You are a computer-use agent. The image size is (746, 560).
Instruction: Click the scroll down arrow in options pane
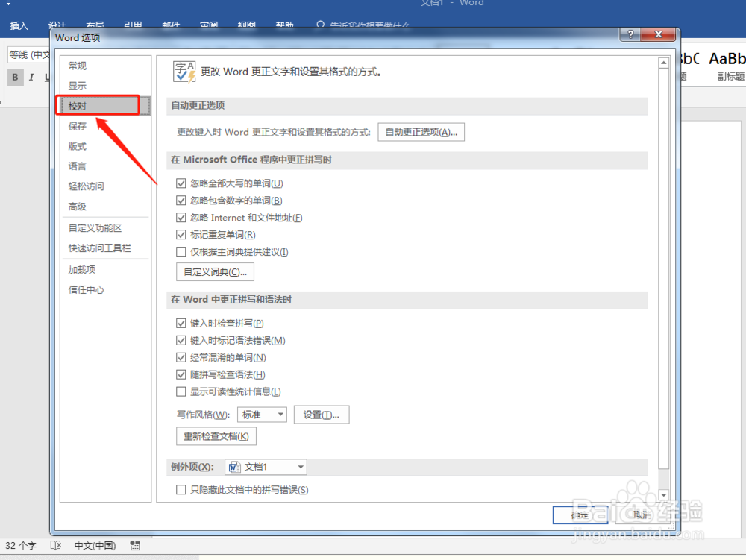tap(664, 495)
